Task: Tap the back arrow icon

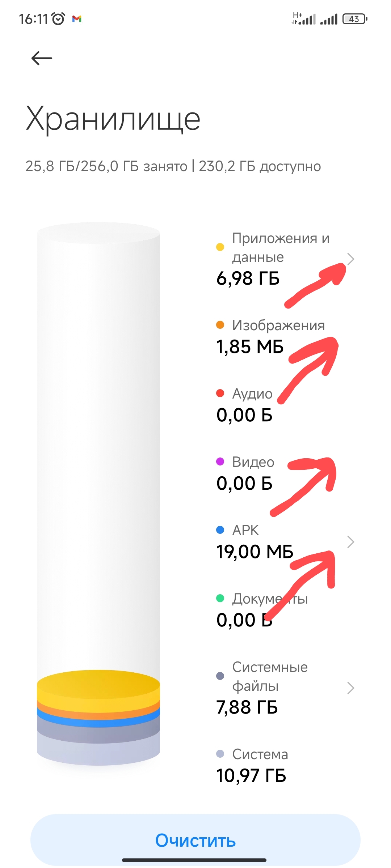Action: [42, 58]
